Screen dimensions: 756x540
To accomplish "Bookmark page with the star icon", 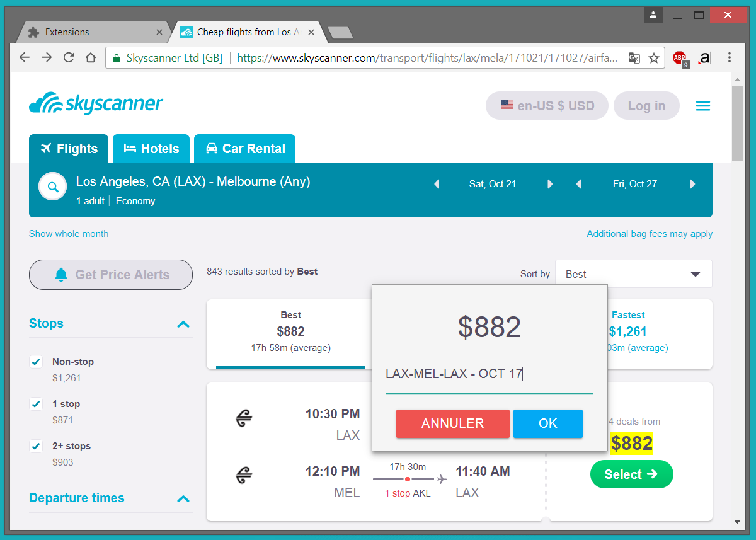I will pos(654,58).
